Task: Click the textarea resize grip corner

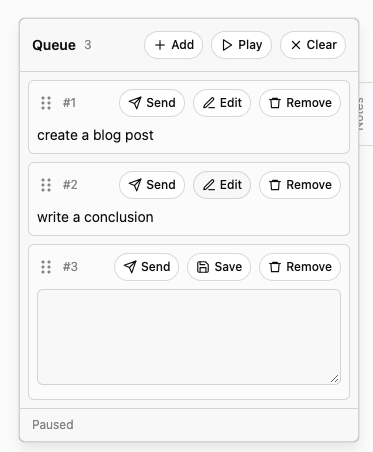Action: pos(335,379)
